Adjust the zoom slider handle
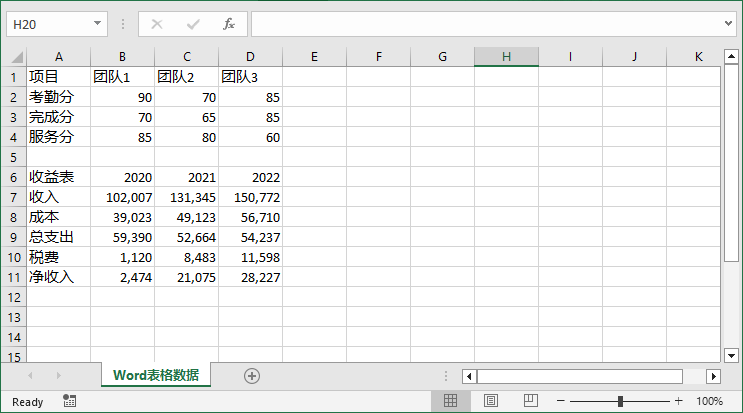Screen dimensions: 743x413 pyautogui.click(x=620, y=401)
